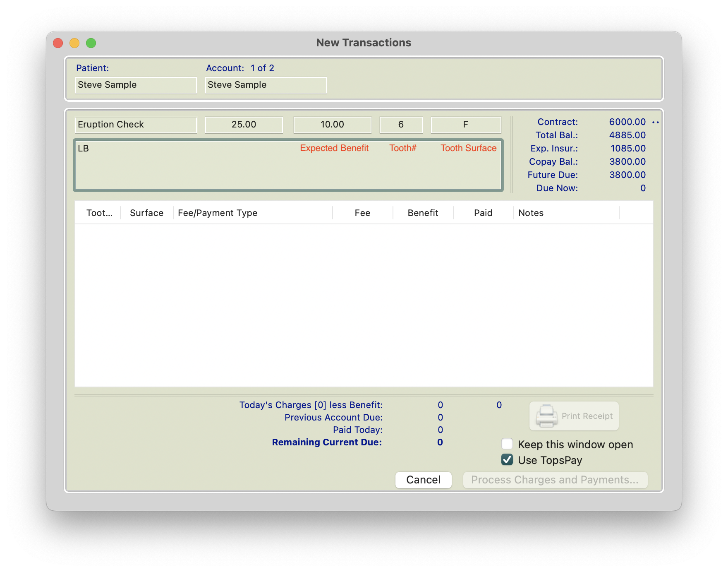The height and width of the screenshot is (572, 728).
Task: Click the Account name field
Action: pyautogui.click(x=266, y=85)
